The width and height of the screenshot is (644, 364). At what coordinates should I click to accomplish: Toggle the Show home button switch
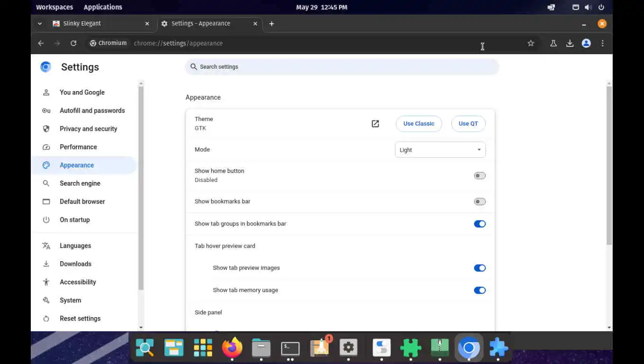click(480, 176)
